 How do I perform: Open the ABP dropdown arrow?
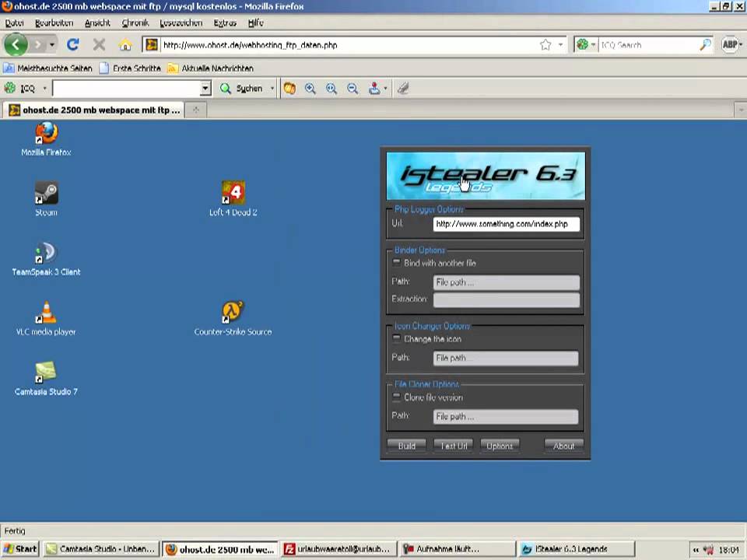(x=741, y=45)
